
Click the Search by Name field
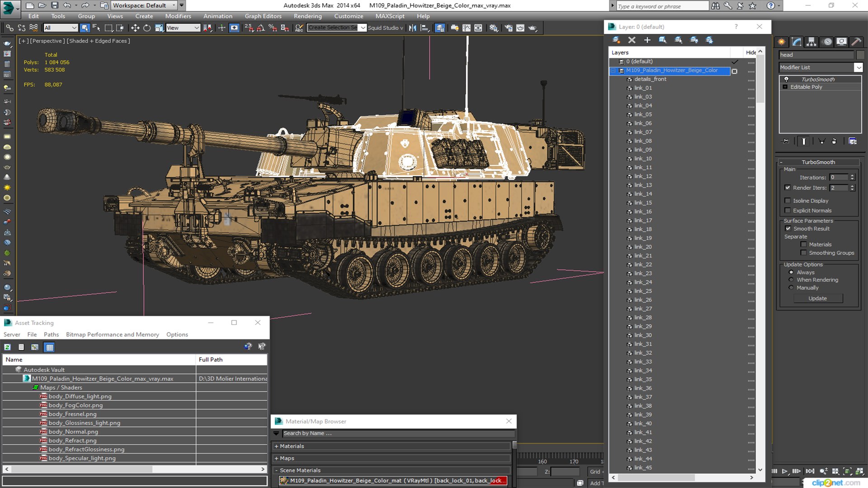coord(398,433)
